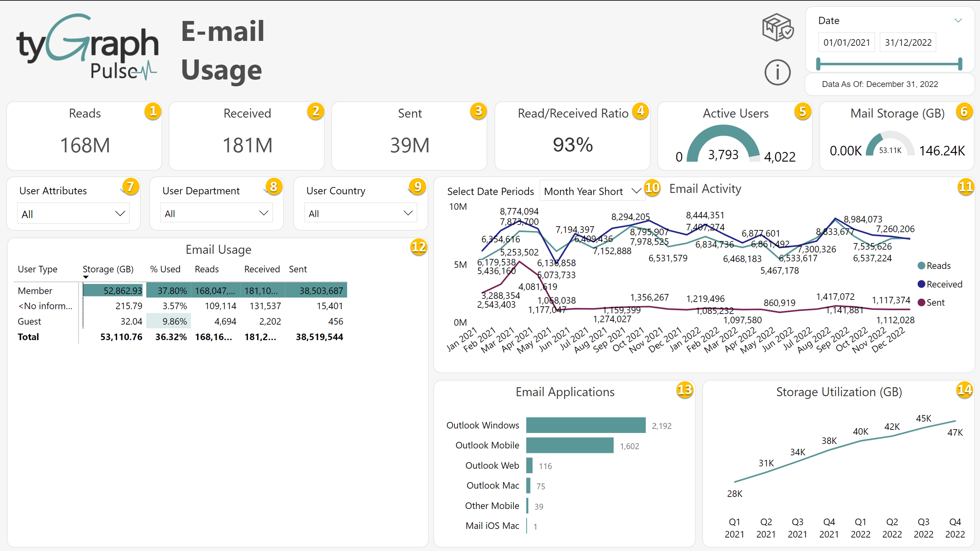This screenshot has width=980, height=551.
Task: Click yellow badge 14 on Storage Utilization
Action: (965, 390)
